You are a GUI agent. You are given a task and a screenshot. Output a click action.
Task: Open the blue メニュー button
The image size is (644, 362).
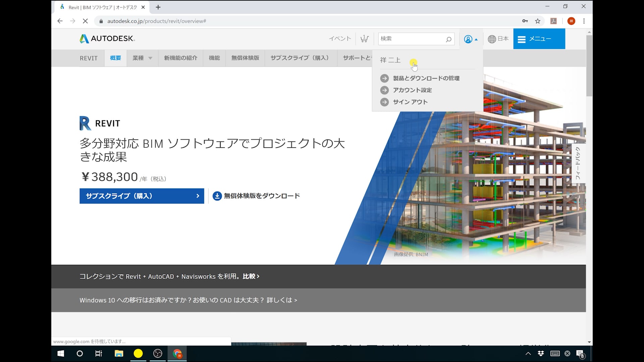539,39
